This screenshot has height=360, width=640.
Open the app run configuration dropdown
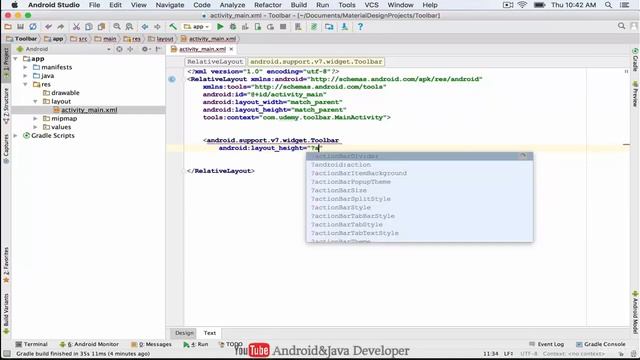click(196, 27)
